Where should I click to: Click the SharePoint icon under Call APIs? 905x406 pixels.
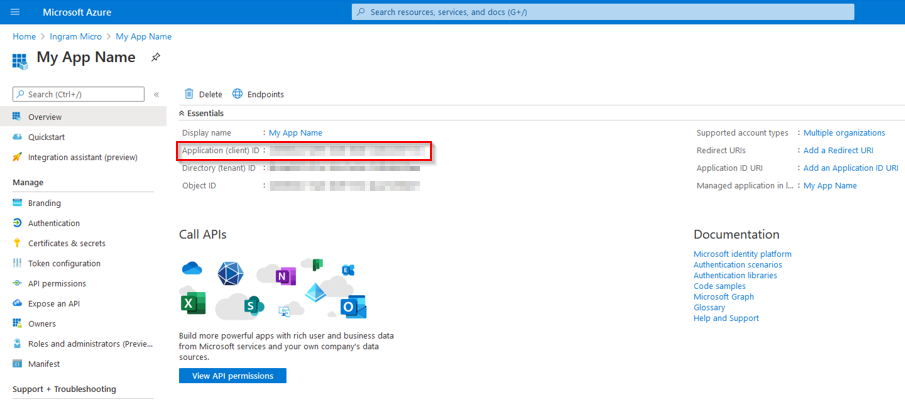(x=253, y=305)
